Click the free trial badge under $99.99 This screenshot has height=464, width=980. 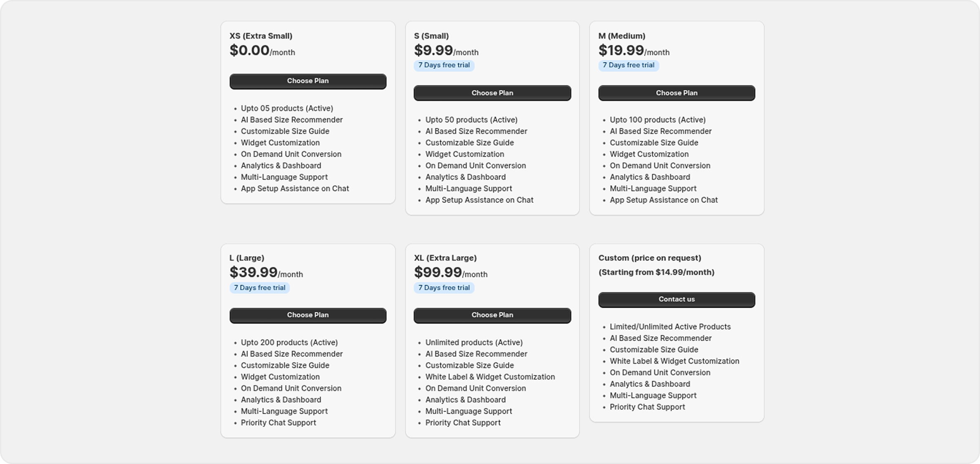[444, 288]
